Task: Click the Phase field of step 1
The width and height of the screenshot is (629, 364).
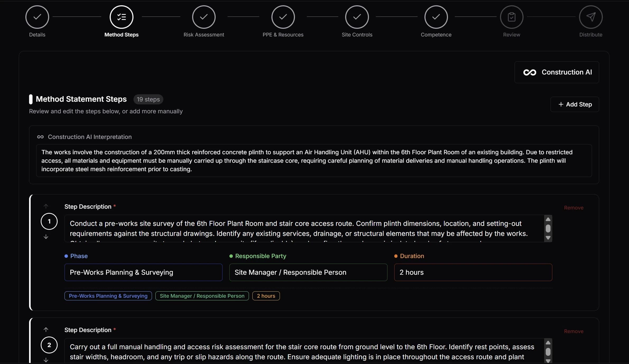Action: pos(143,272)
